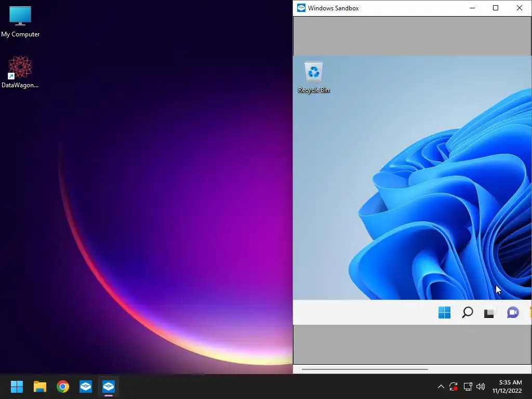Open the volume control tray icon

click(x=481, y=387)
